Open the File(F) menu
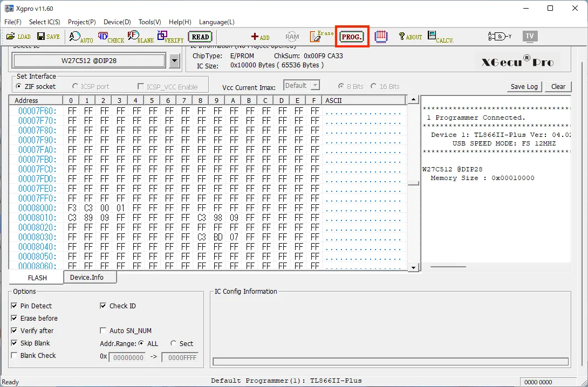 (13, 22)
